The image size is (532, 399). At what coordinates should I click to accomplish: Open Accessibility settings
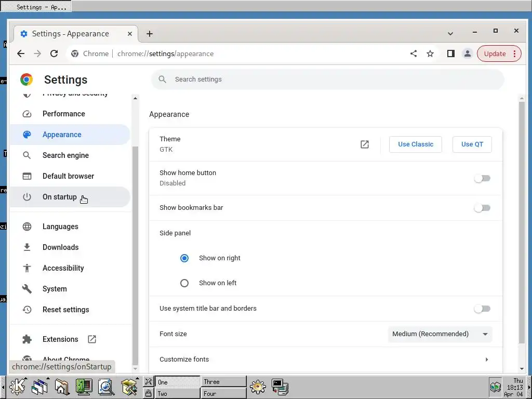(70, 268)
